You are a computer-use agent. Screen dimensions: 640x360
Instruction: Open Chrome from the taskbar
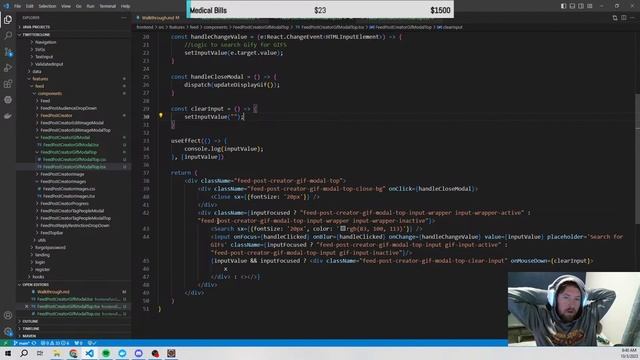tap(73, 353)
